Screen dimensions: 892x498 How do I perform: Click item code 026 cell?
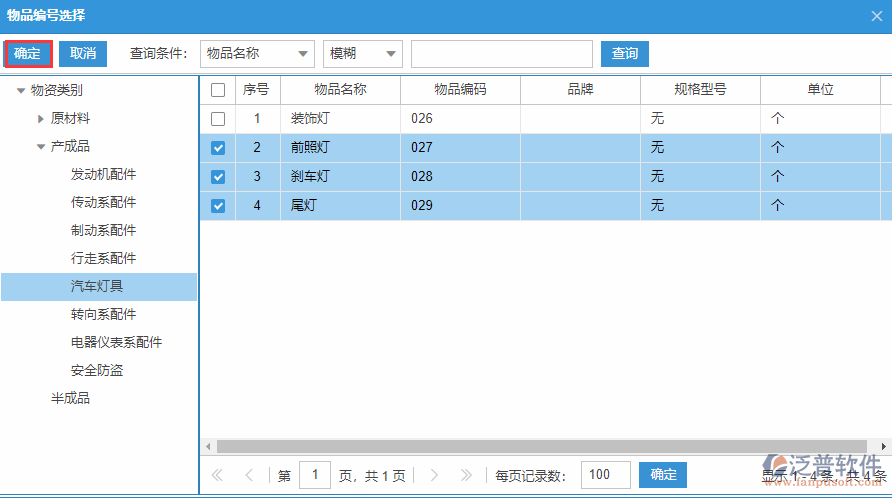click(x=460, y=119)
